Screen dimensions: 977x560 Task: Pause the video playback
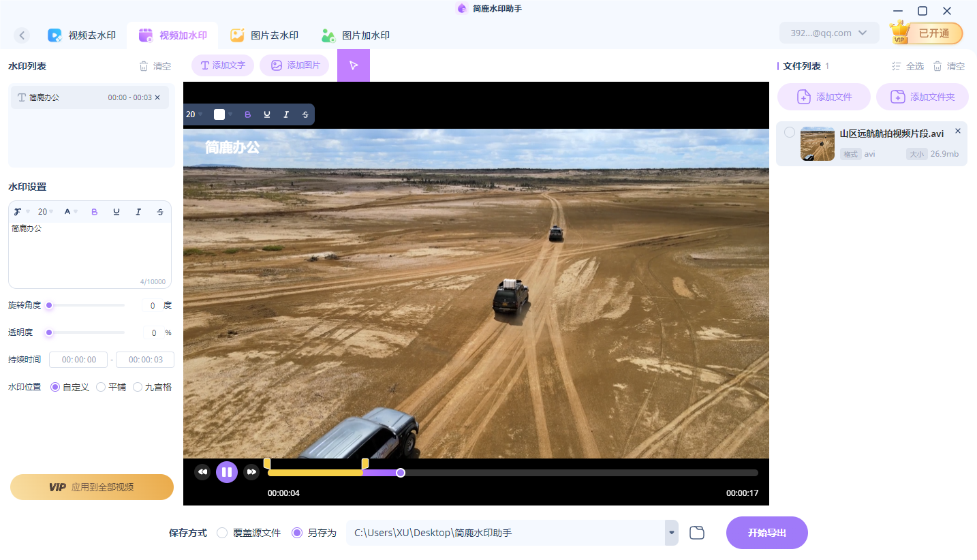[x=227, y=472]
